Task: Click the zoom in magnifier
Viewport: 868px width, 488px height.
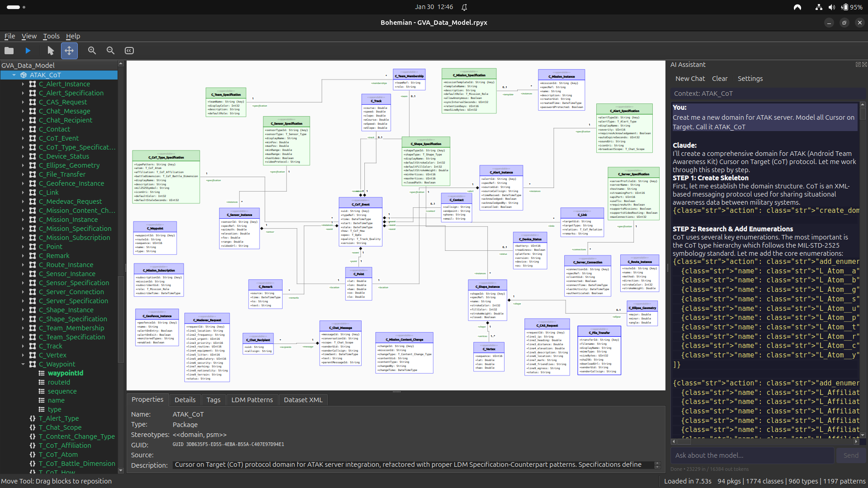Action: pyautogui.click(x=92, y=51)
